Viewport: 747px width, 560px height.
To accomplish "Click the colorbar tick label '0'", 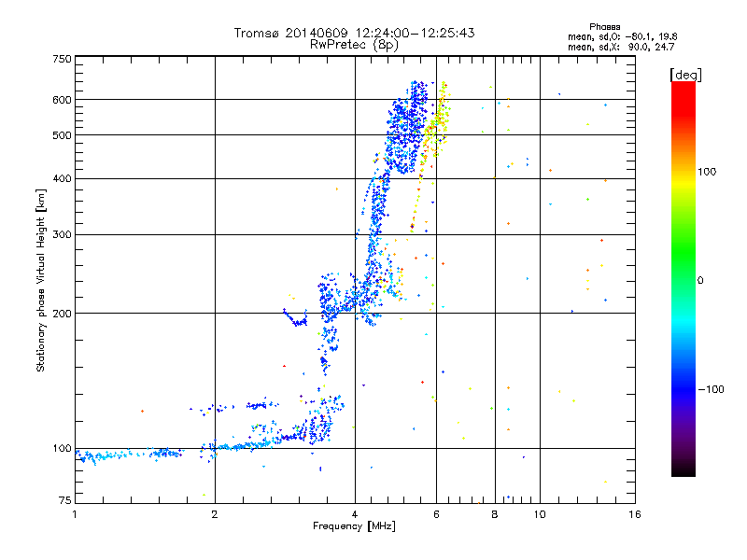I will (x=700, y=281).
